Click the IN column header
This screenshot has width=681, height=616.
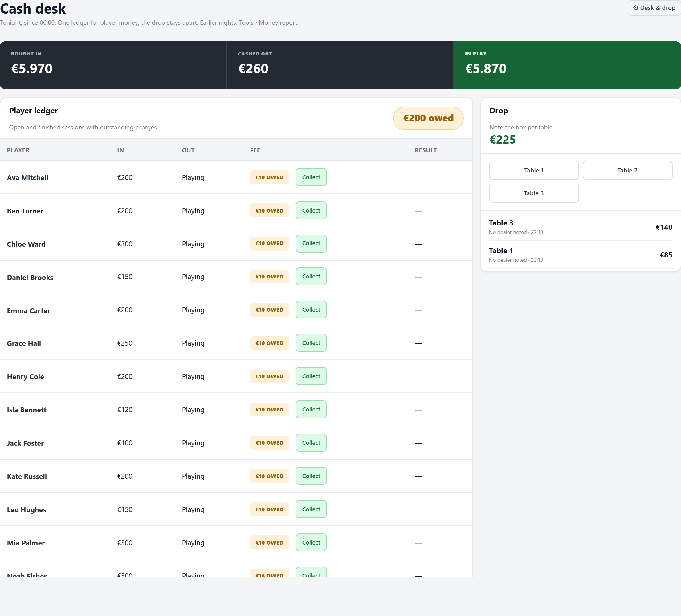[x=120, y=150]
